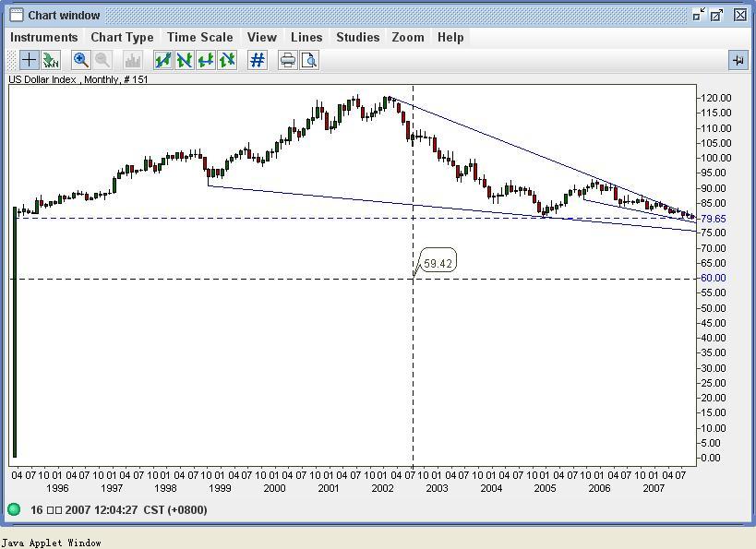Click the maximize button in the title bar
The width and height of the screenshot is (756, 549).
click(717, 15)
